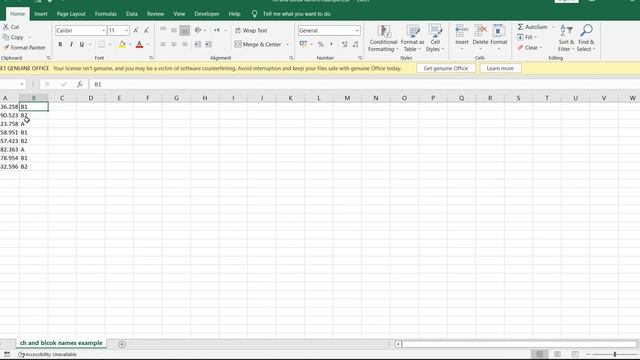Click the formula bar showing B1
The width and height of the screenshot is (640, 360).
[363, 84]
